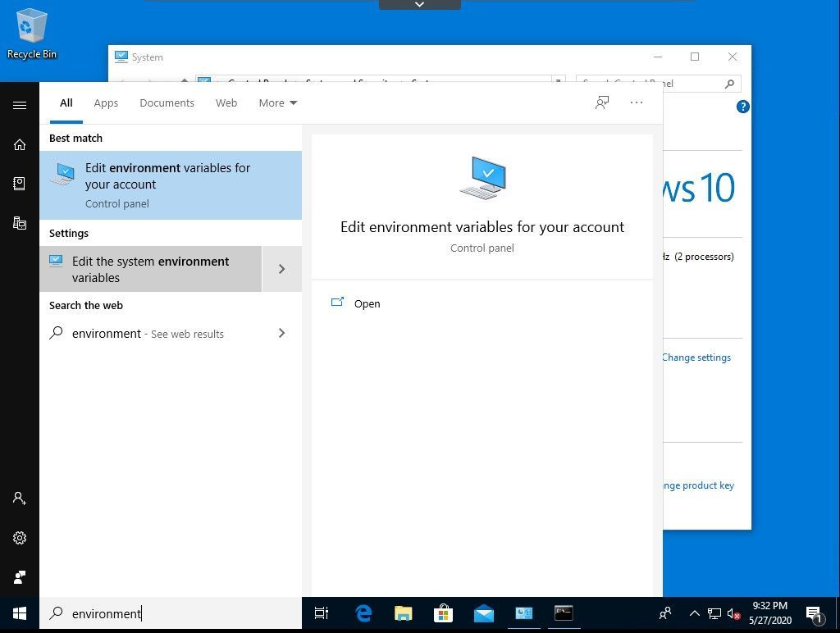The image size is (840, 633).
Task: Open Edit environment variables for your account result
Action: click(x=171, y=185)
